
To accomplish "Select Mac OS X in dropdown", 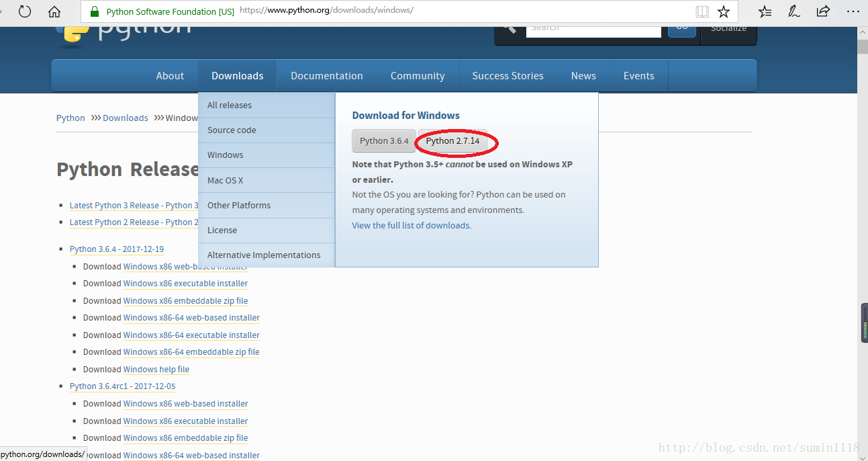I will [267, 180].
